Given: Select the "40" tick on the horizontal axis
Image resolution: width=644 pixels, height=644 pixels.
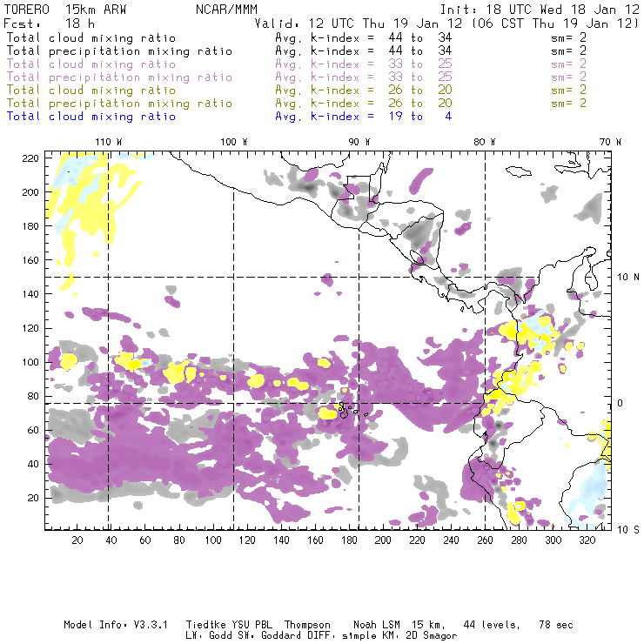Looking at the screenshot, I should (x=111, y=540).
